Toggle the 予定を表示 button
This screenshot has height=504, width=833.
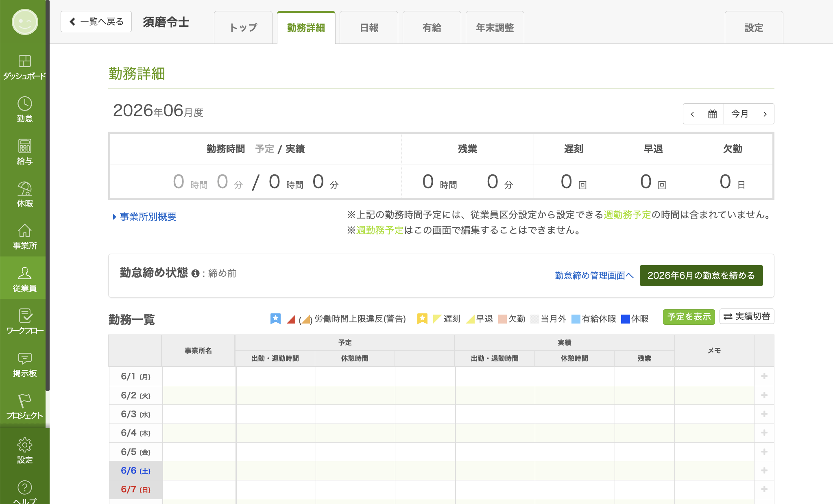pyautogui.click(x=689, y=316)
